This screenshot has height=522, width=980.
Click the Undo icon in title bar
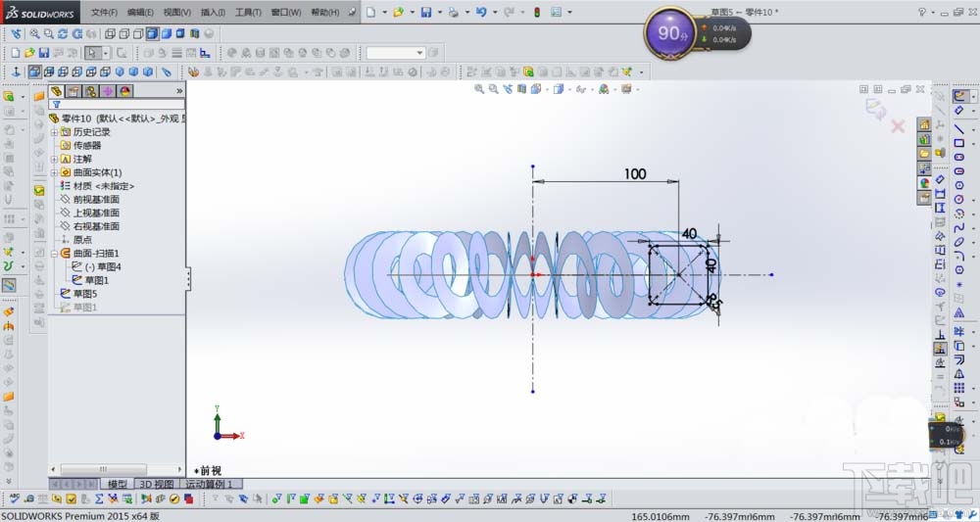click(481, 12)
